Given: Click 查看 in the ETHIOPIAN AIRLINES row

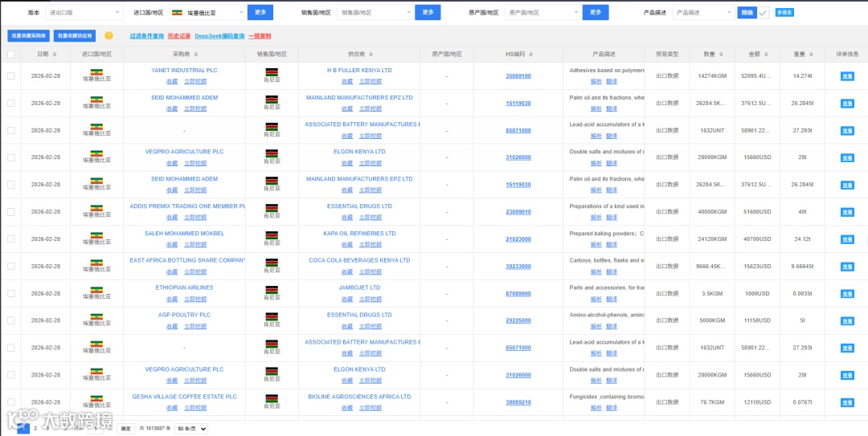Looking at the screenshot, I should pos(847,294).
